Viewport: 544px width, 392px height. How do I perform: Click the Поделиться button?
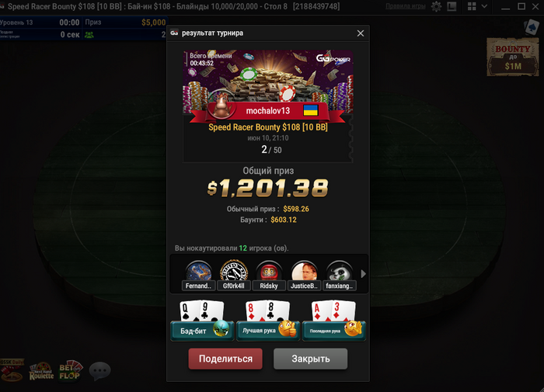click(225, 359)
